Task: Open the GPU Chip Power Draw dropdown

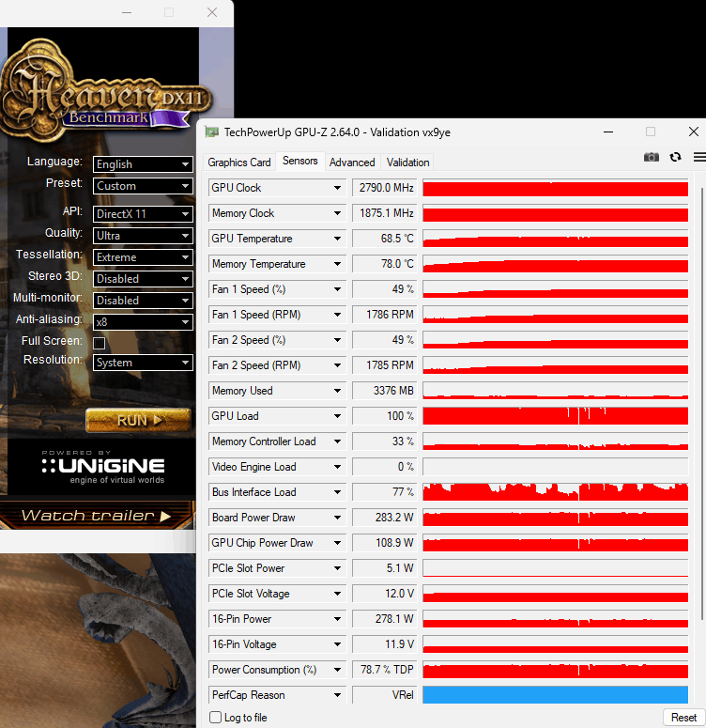Action: click(337, 543)
